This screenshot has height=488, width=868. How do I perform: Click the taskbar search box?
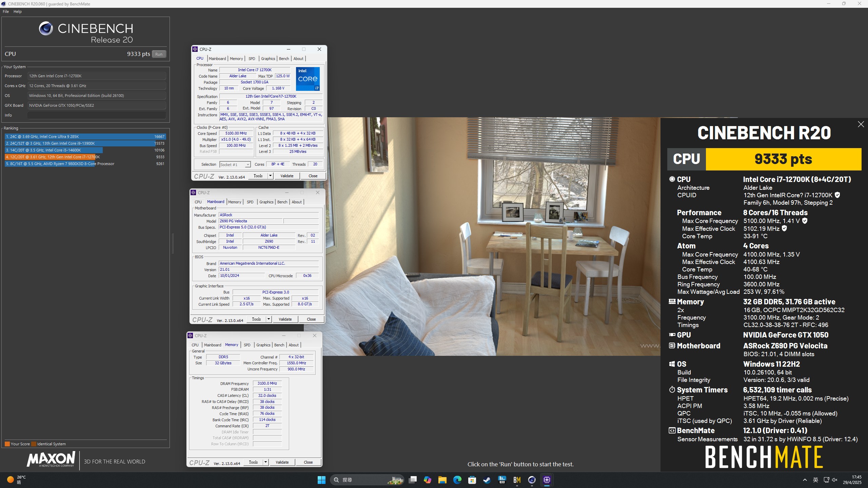point(367,480)
